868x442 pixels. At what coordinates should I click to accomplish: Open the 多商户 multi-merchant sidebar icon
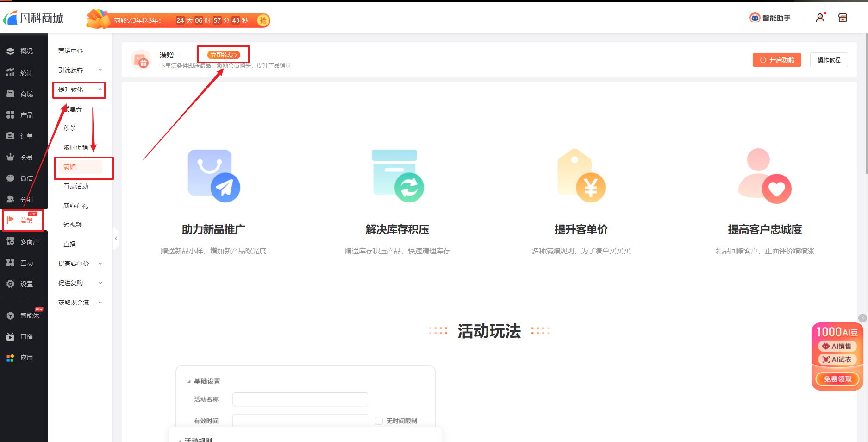(10, 241)
